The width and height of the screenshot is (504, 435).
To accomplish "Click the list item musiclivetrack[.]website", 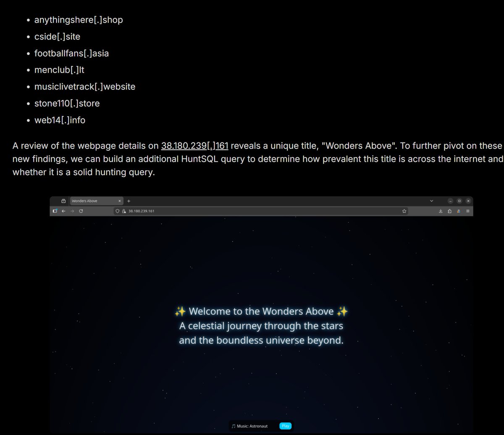I will pyautogui.click(x=85, y=87).
